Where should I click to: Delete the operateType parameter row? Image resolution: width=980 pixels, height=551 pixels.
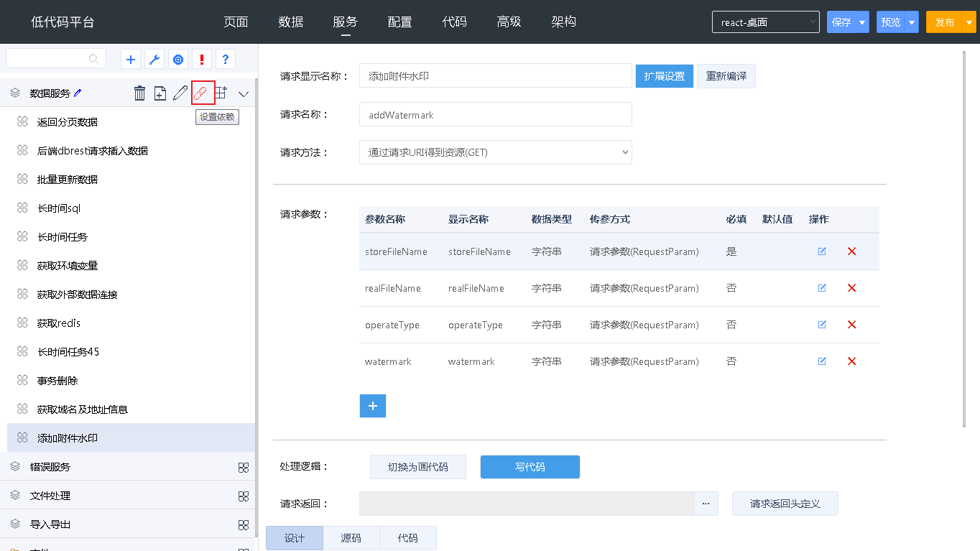[x=852, y=325]
